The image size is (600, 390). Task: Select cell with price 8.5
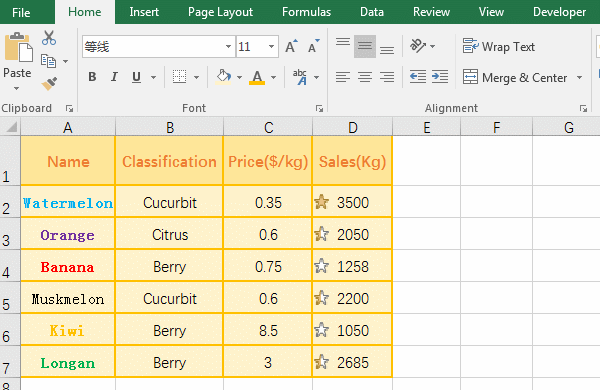pos(268,330)
